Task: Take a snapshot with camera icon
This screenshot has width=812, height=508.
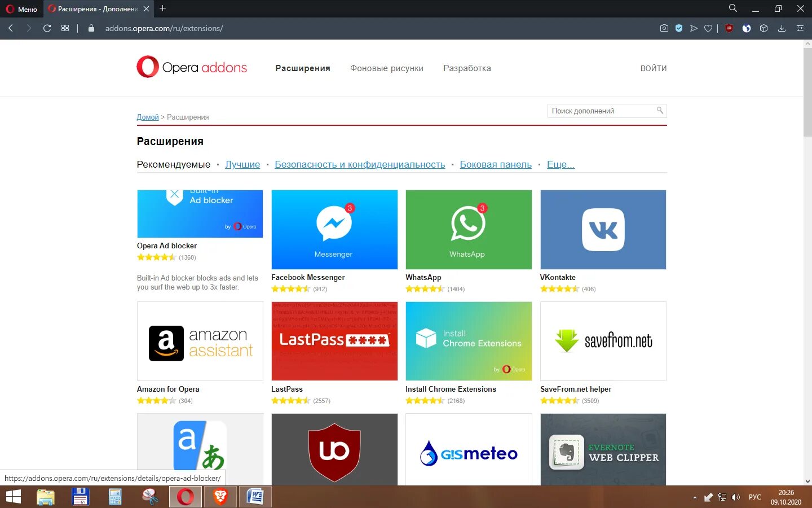Action: (664, 28)
